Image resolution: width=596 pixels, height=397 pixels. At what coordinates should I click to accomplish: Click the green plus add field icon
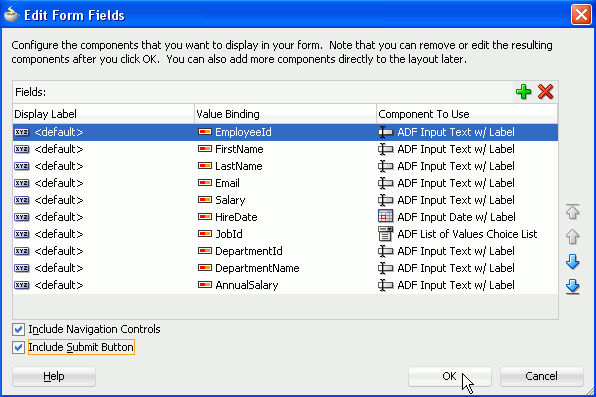click(x=523, y=92)
